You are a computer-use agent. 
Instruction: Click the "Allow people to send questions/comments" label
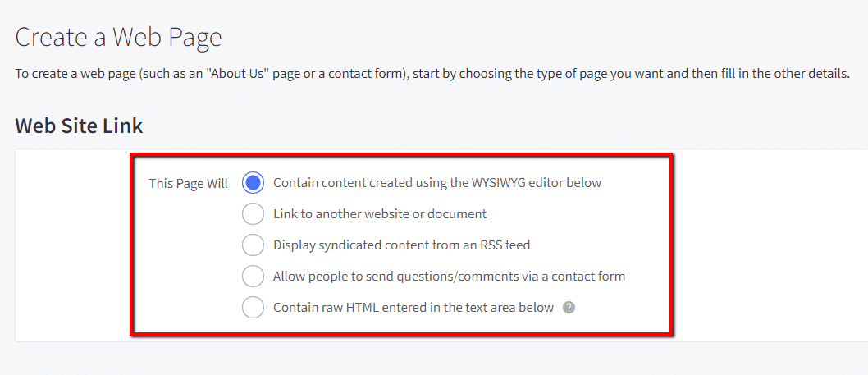(449, 277)
